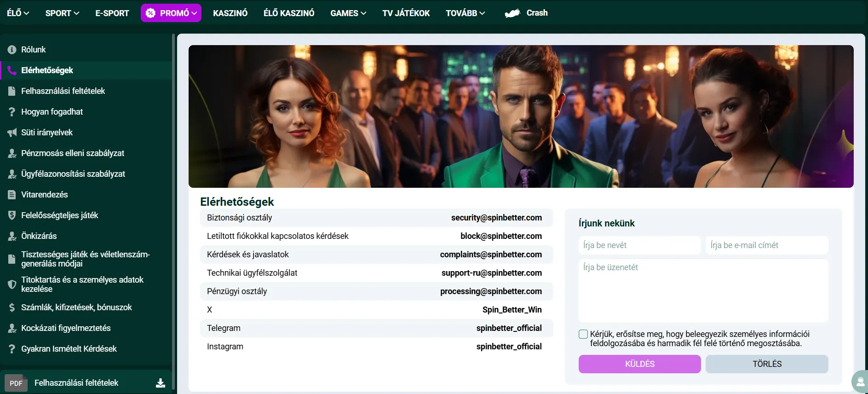The image size is (868, 394).
Task: Click the document icon beside Felhasználási feltételek
Action: pyautogui.click(x=12, y=91)
